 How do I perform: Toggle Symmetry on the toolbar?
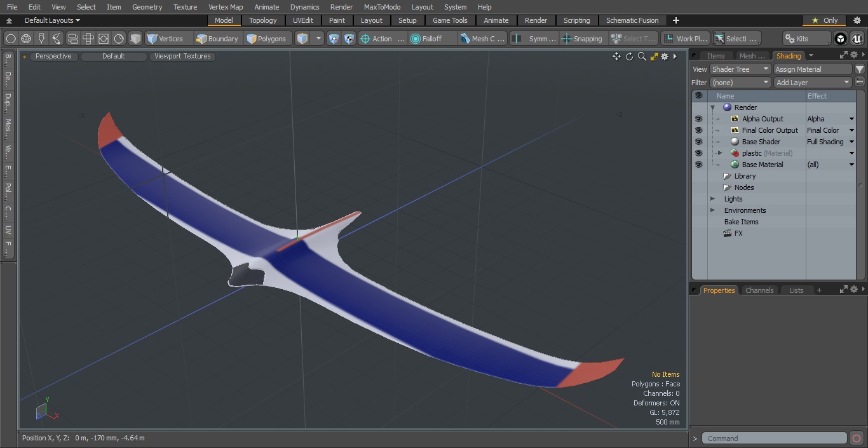(535, 39)
